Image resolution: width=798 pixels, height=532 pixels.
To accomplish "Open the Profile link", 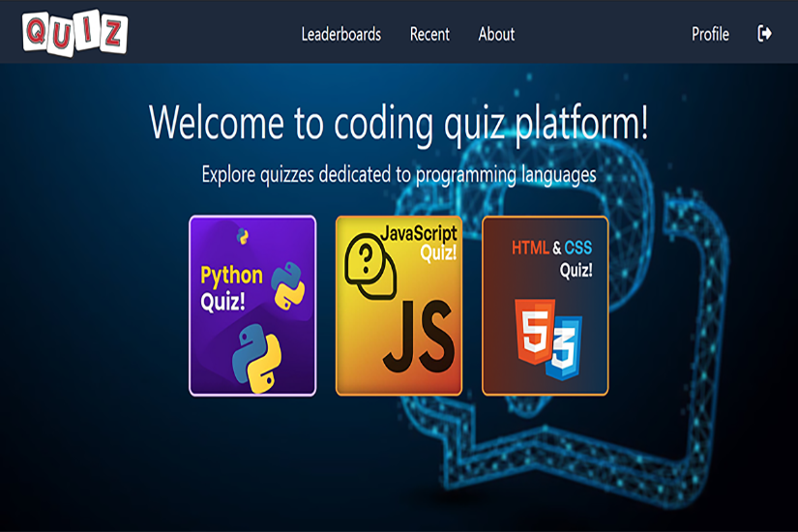I will tap(710, 34).
